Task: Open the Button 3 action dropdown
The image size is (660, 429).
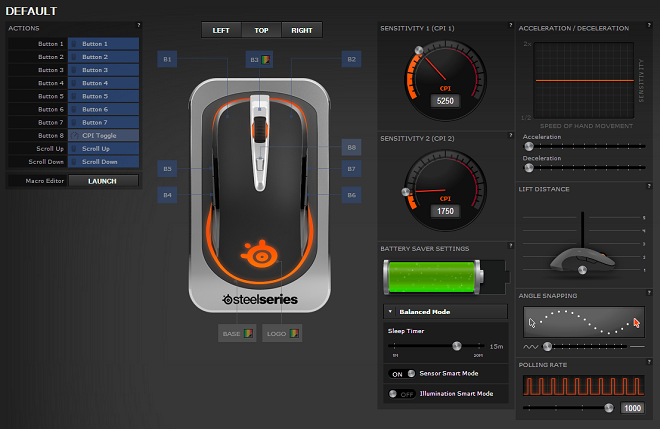Action: [104, 70]
